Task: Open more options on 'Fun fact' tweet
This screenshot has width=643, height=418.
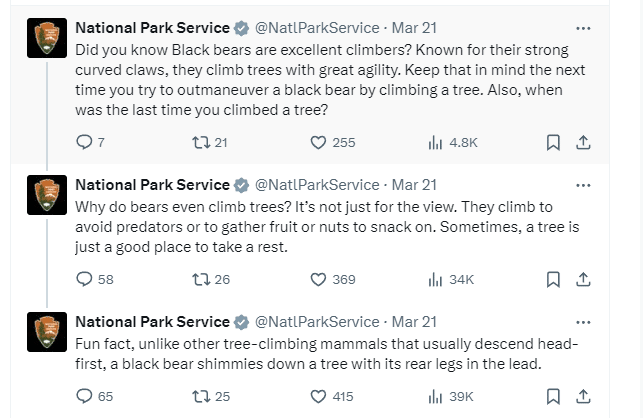Action: coord(584,322)
